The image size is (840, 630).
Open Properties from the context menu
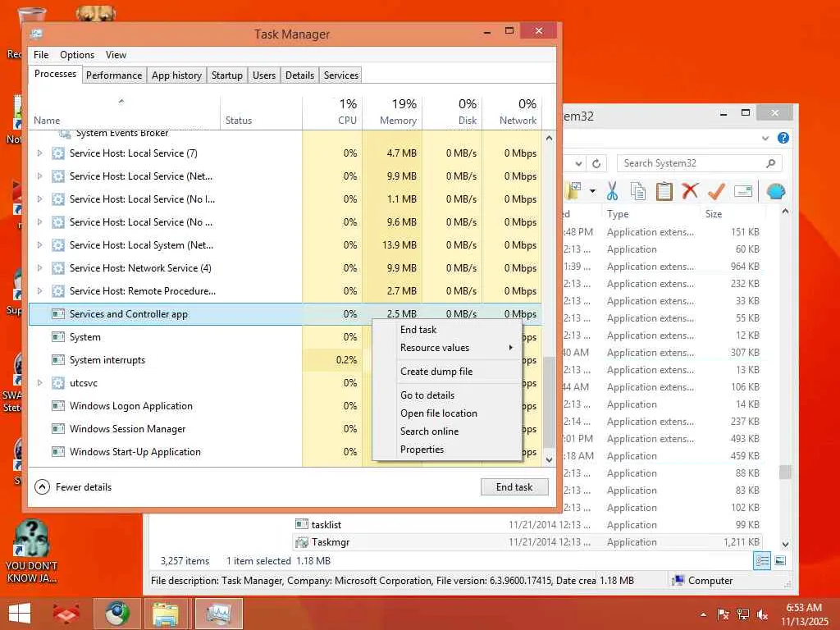(x=446, y=450)
